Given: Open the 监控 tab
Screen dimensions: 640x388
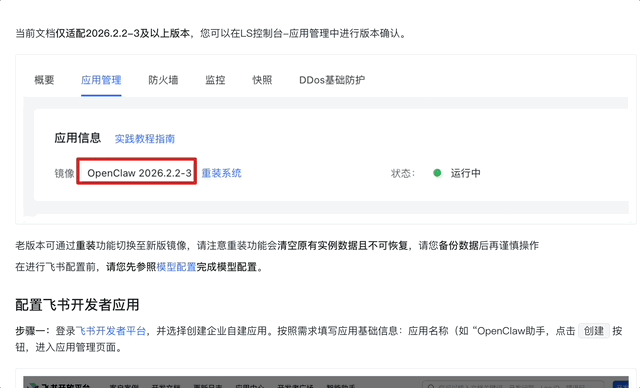Looking at the screenshot, I should pos(215,80).
